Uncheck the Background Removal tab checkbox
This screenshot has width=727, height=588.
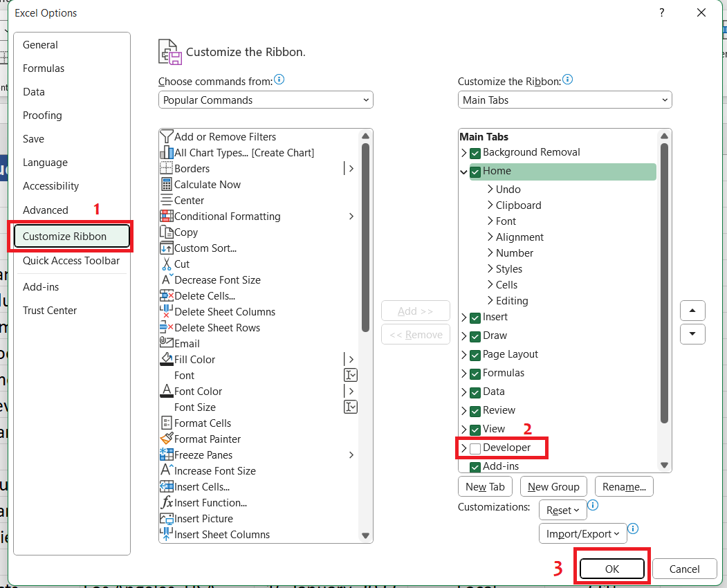(x=475, y=153)
